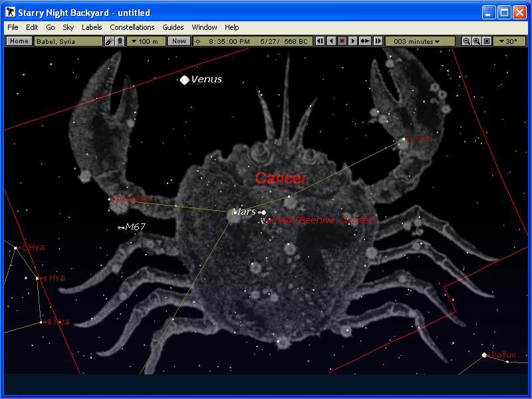Click the zoom out magnifier icon

[x=467, y=41]
